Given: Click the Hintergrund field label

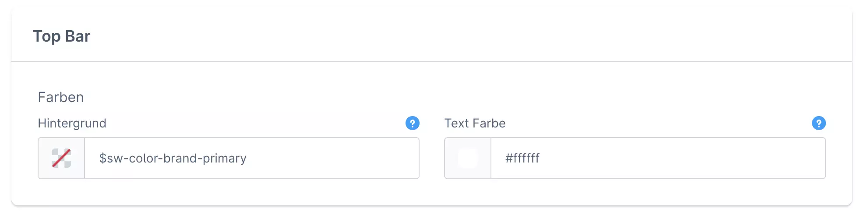Looking at the screenshot, I should click(72, 123).
